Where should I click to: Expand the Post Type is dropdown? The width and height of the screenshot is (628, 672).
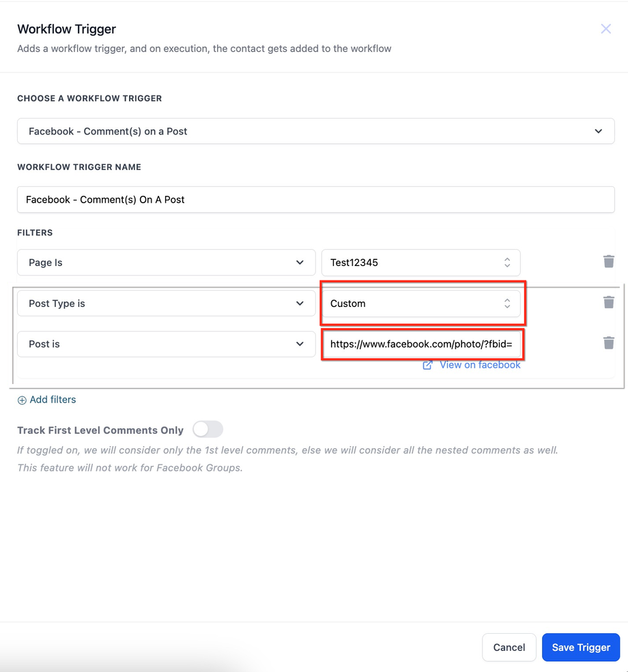pos(167,304)
